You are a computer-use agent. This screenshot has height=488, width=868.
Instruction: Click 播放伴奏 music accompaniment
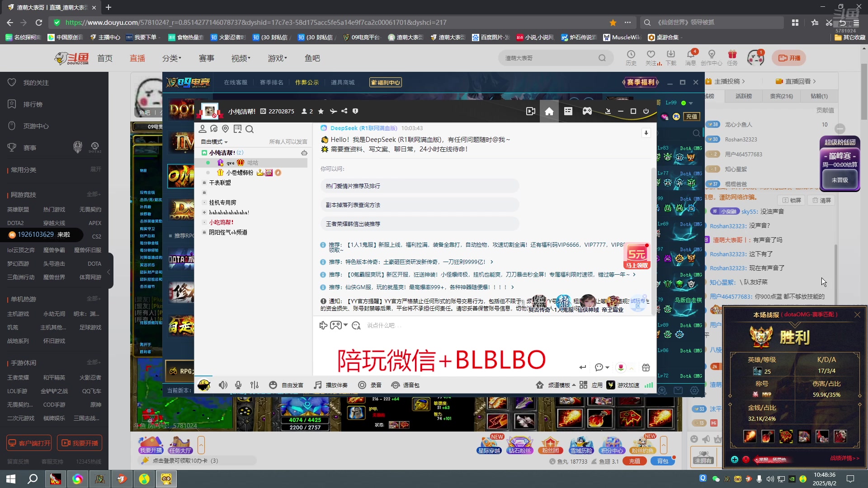(331, 385)
